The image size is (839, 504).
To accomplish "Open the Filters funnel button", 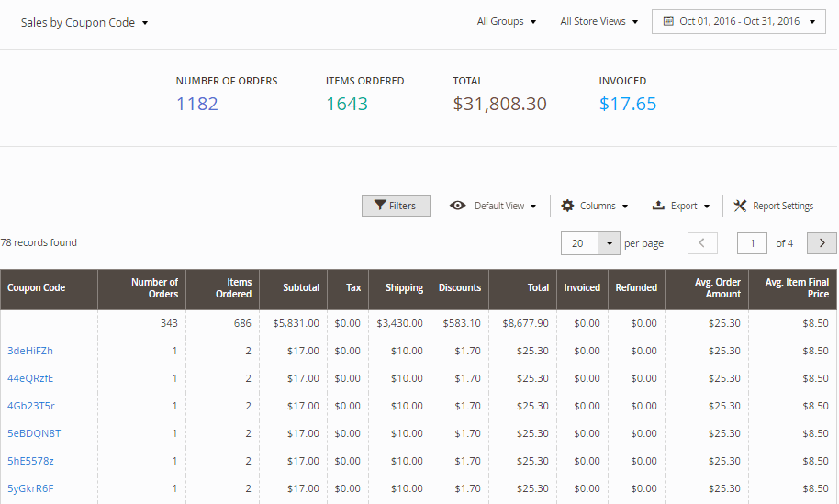I will [396, 206].
